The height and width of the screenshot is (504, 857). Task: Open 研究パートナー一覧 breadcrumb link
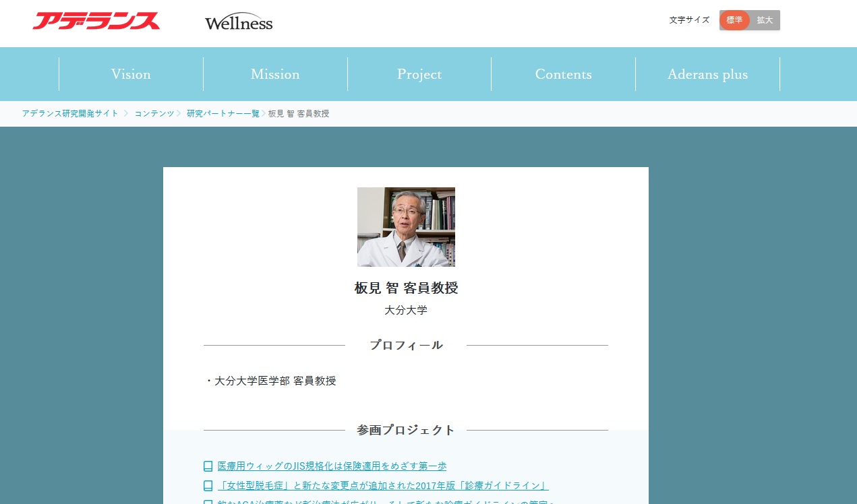[223, 113]
